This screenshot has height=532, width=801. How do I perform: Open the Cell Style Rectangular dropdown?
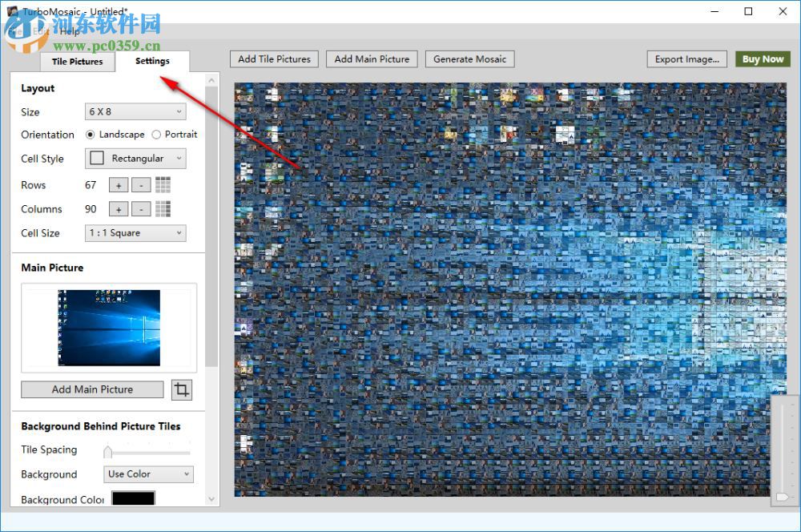click(135, 159)
